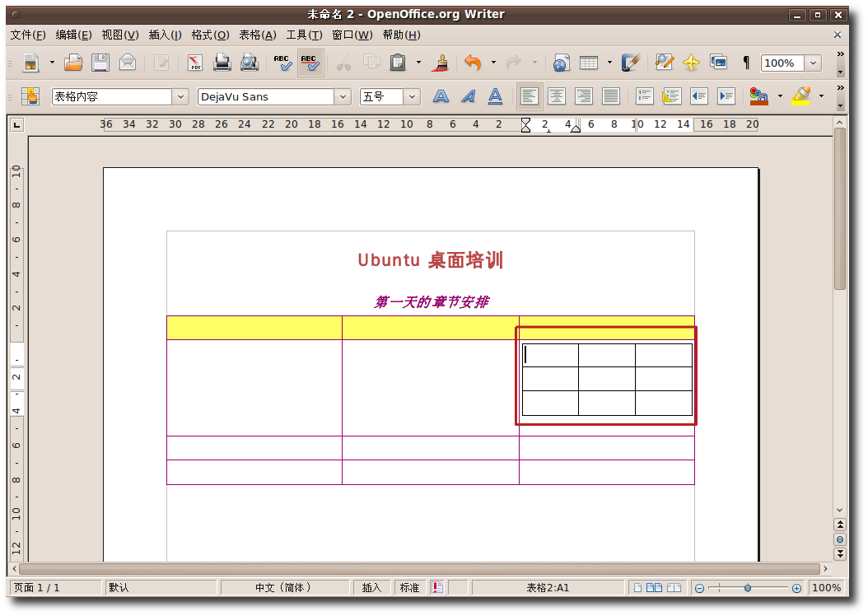
Task: Click the zoom out minus button
Action: 700,588
